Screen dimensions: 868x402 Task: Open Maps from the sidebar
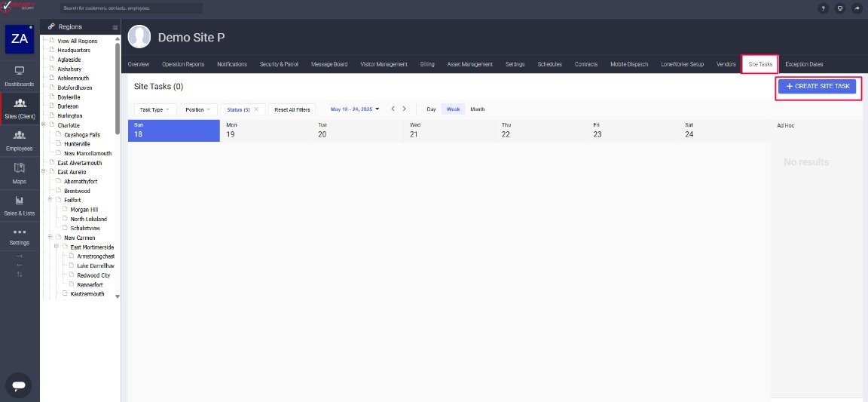(x=20, y=173)
